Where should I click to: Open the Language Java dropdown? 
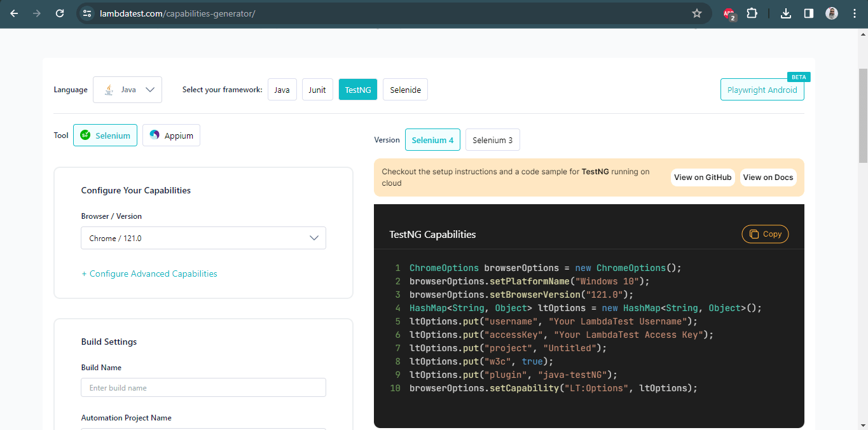coord(127,90)
